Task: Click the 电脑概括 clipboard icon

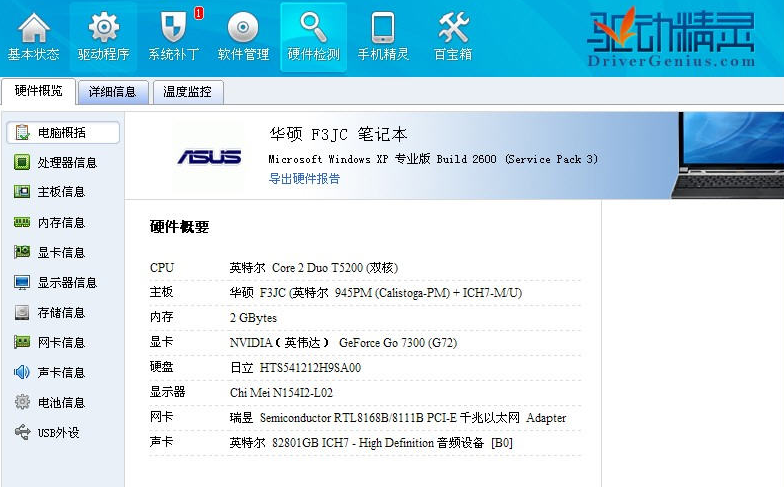Action: [22, 132]
